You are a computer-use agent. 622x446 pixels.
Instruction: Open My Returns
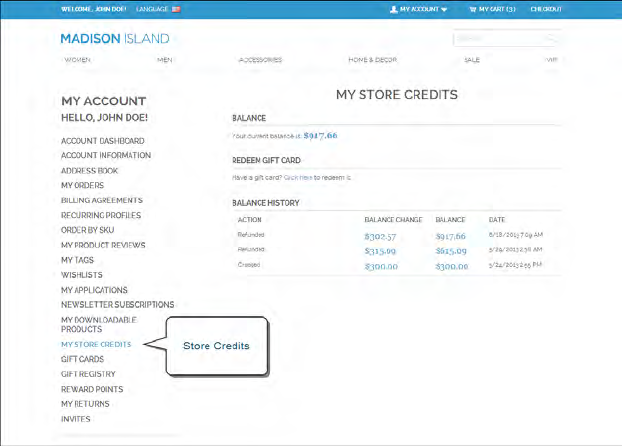tap(85, 404)
